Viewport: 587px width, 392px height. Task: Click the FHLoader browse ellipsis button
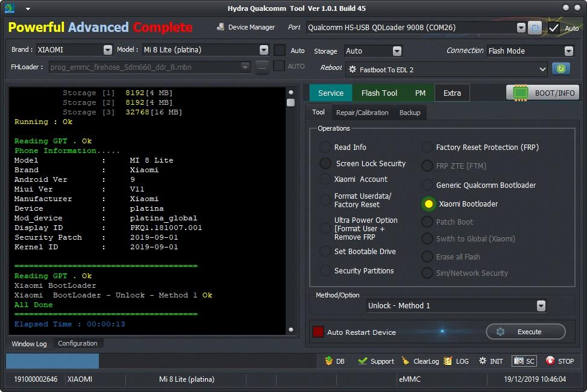tap(262, 67)
